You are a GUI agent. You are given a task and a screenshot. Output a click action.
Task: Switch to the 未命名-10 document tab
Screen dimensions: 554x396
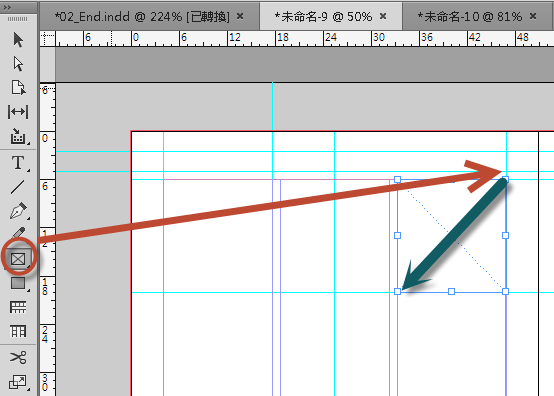pos(470,16)
